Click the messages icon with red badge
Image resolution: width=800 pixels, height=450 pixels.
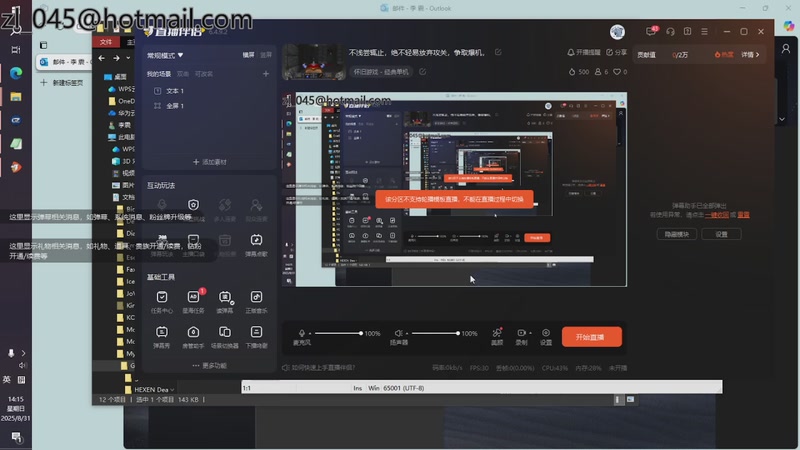click(x=652, y=31)
